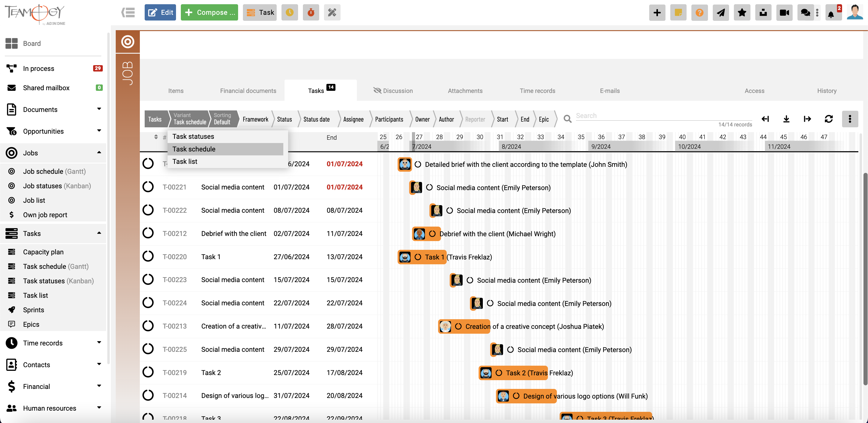Click the stopwatch timer icon
This screenshot has width=868, height=423.
[311, 12]
